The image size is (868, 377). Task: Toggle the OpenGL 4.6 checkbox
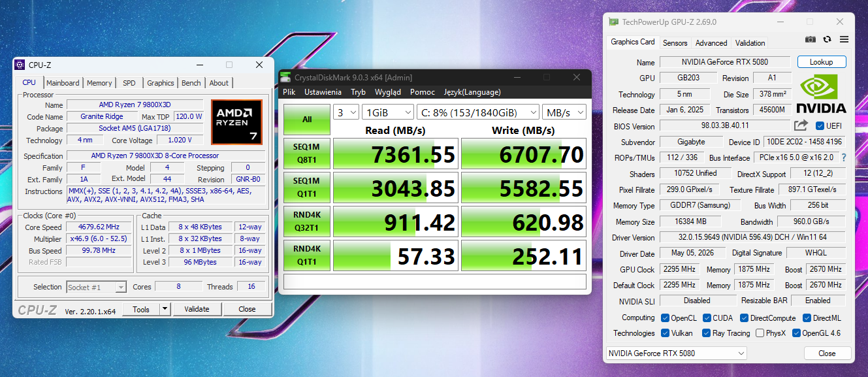click(796, 333)
